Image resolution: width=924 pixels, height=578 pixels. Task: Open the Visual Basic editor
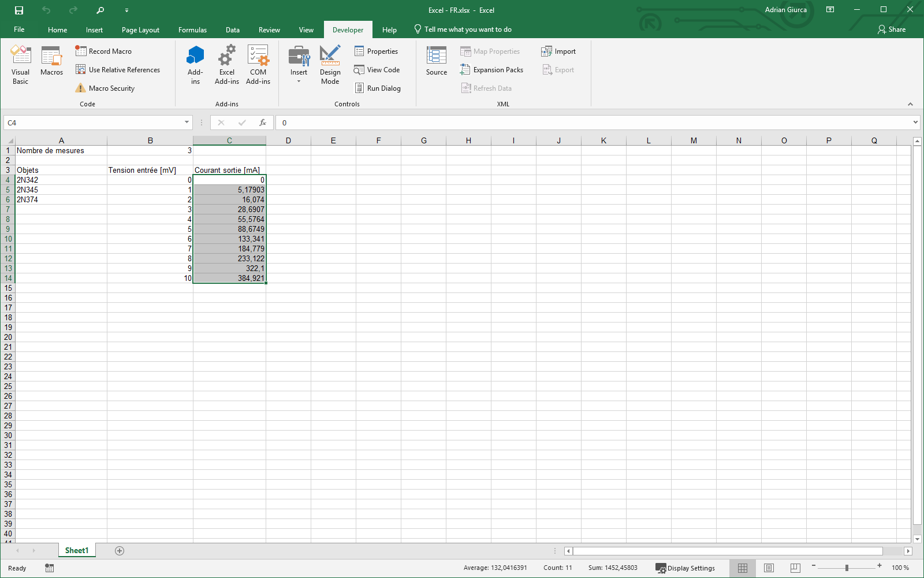click(x=21, y=65)
